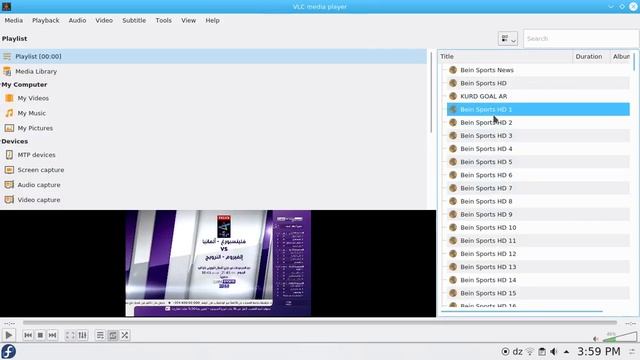Skip to the next media item
The height and width of the screenshot is (360, 640).
tap(52, 336)
